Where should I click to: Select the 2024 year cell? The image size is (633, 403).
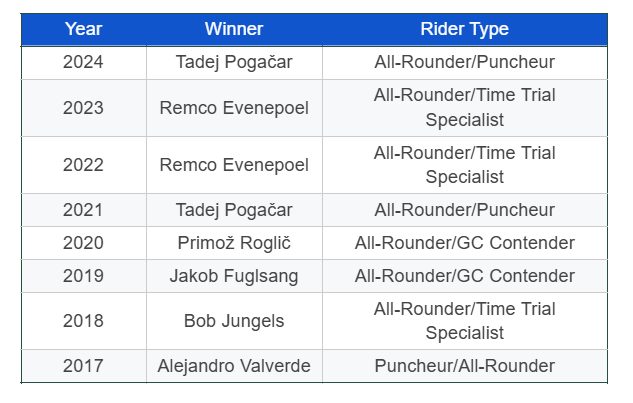(x=84, y=63)
